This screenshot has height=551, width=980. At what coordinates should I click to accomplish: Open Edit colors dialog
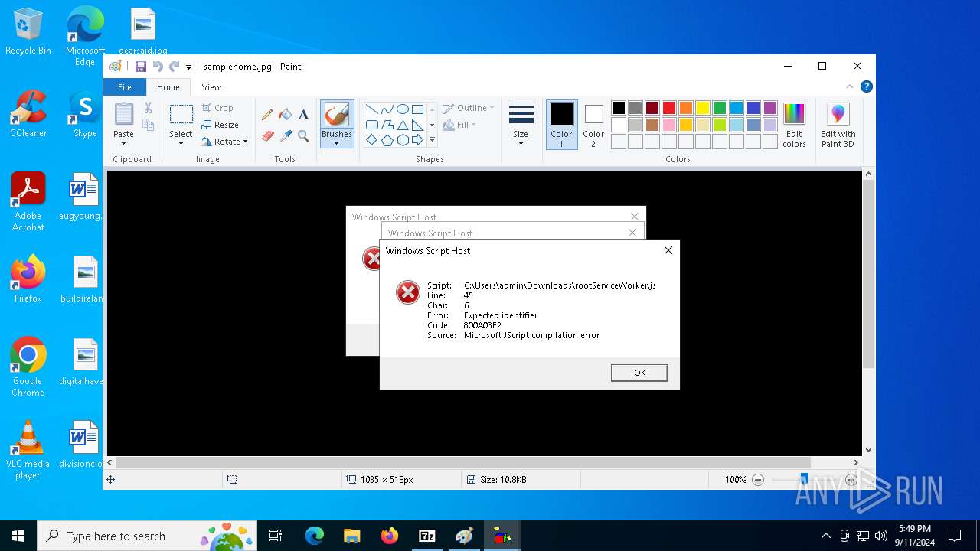(794, 125)
